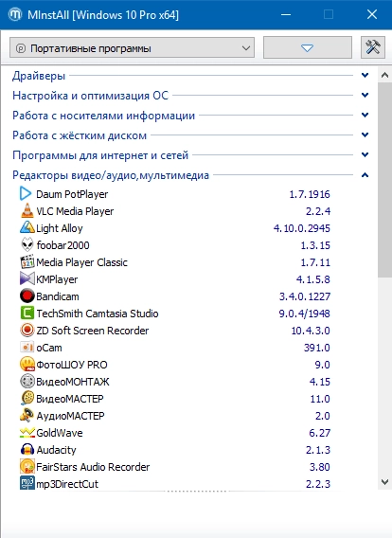Image resolution: width=392 pixels, height=538 pixels.
Task: Click the Daum PotPlayer icon
Action: 26,194
